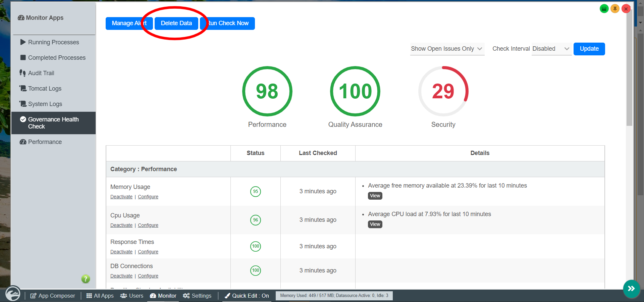Deactivate the Memory Usage check
This screenshot has height=302, width=644.
[121, 197]
